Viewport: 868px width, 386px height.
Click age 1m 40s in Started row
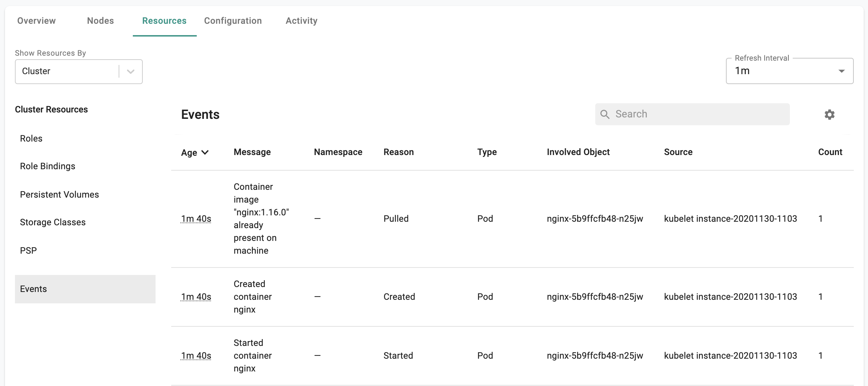(x=196, y=356)
